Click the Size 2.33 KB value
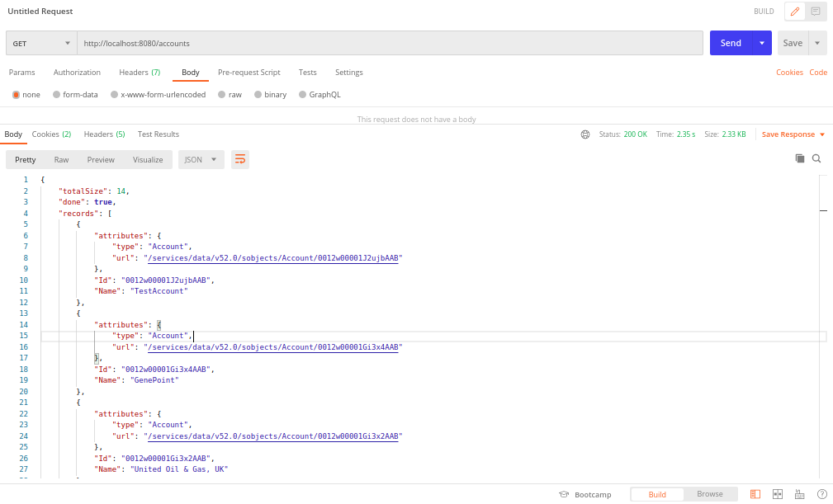833x504 pixels. [734, 134]
